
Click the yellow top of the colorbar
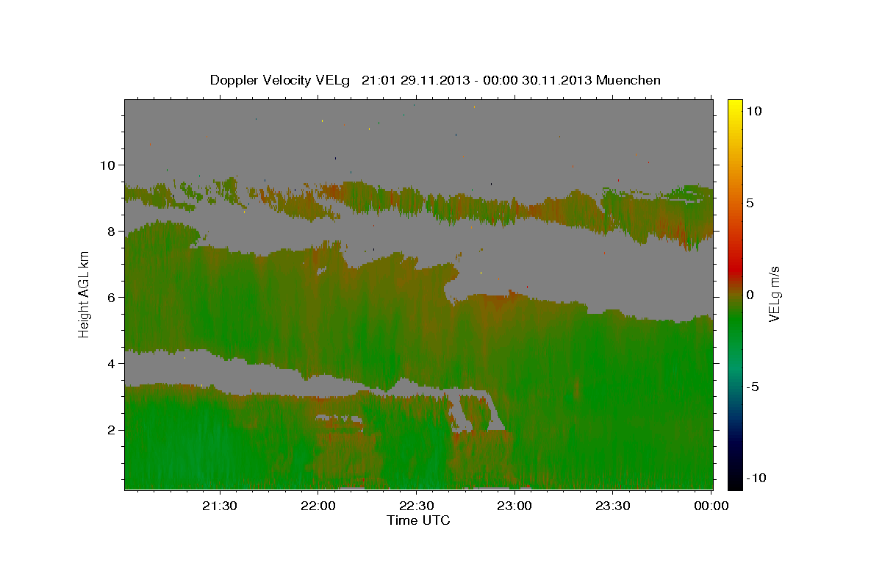click(x=734, y=105)
